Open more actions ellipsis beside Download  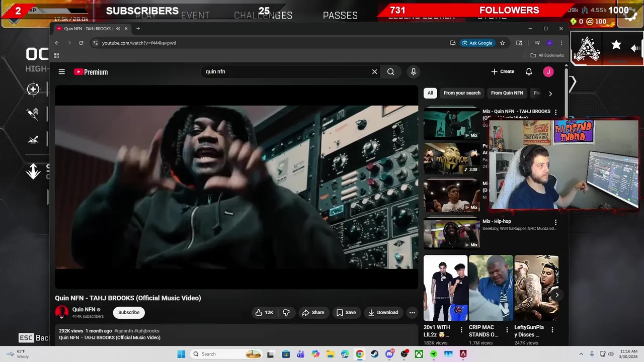tap(412, 313)
